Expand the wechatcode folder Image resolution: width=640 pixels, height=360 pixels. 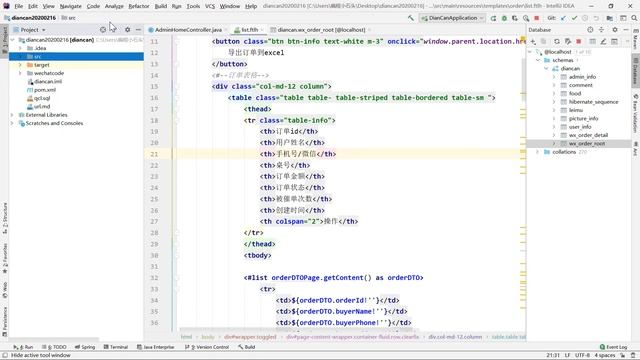(x=20, y=73)
